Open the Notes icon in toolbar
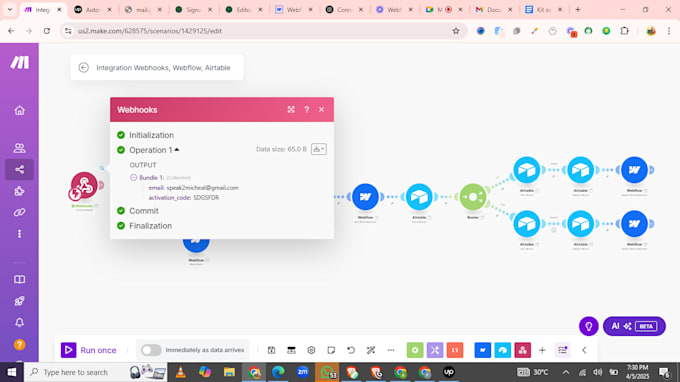This screenshot has width=680, height=382. [331, 350]
